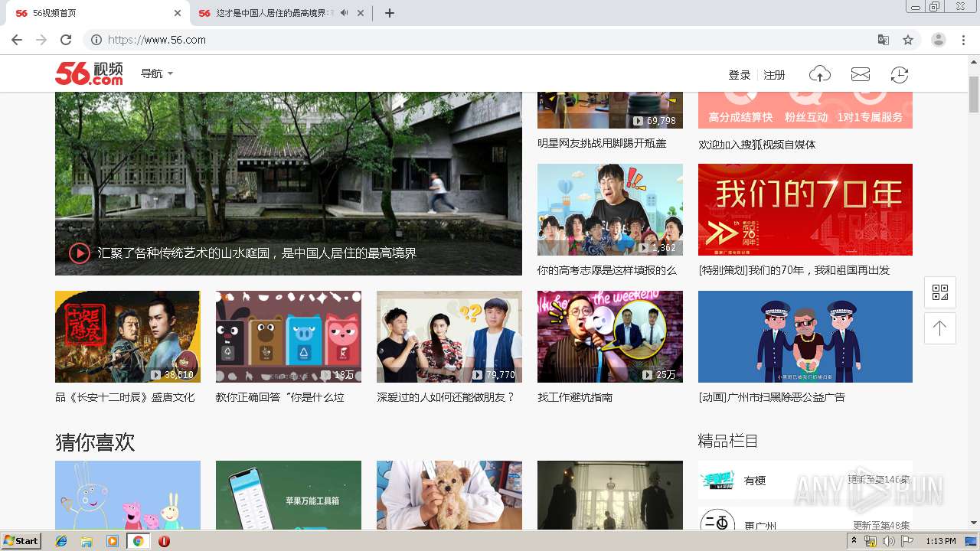Open the upload cloud icon
The width and height of the screenshot is (980, 551).
tap(820, 74)
